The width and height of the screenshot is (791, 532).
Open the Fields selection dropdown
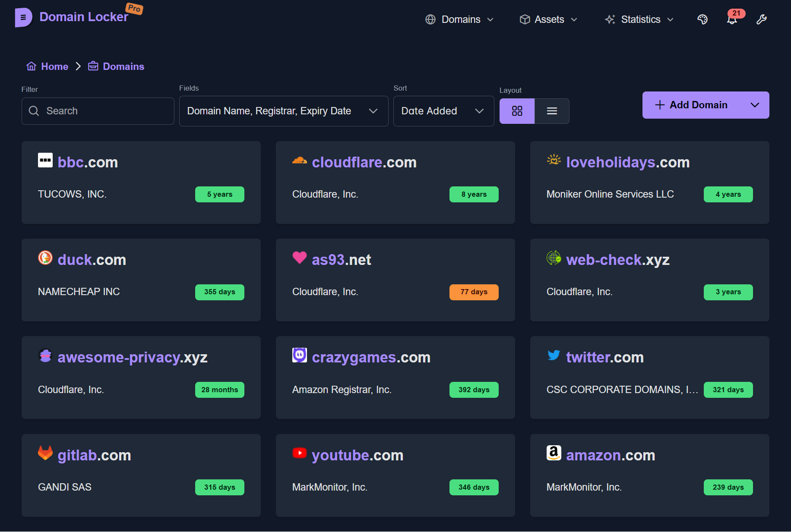point(283,111)
